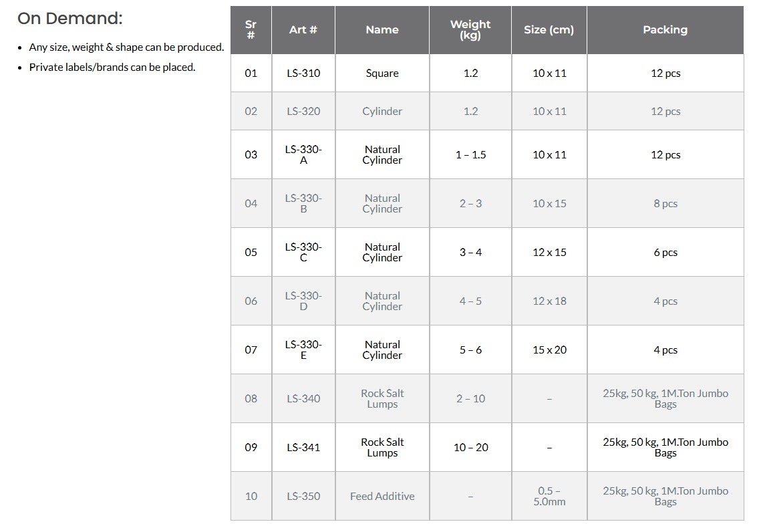Viewport: 757px width, 532px height.
Task: Select the '8 pcs' packing cell
Action: [665, 204]
